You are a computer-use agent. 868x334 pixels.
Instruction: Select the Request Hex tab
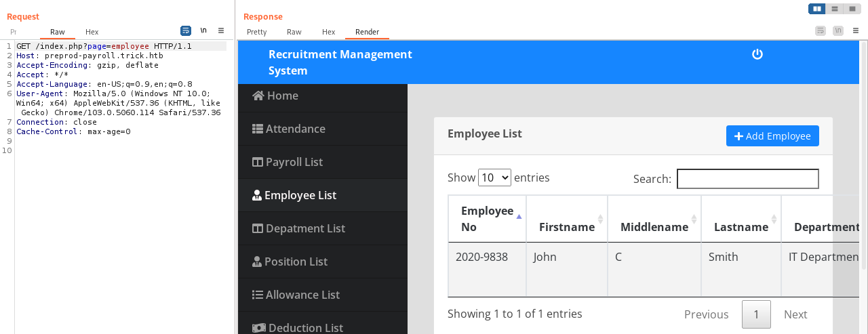[92, 32]
